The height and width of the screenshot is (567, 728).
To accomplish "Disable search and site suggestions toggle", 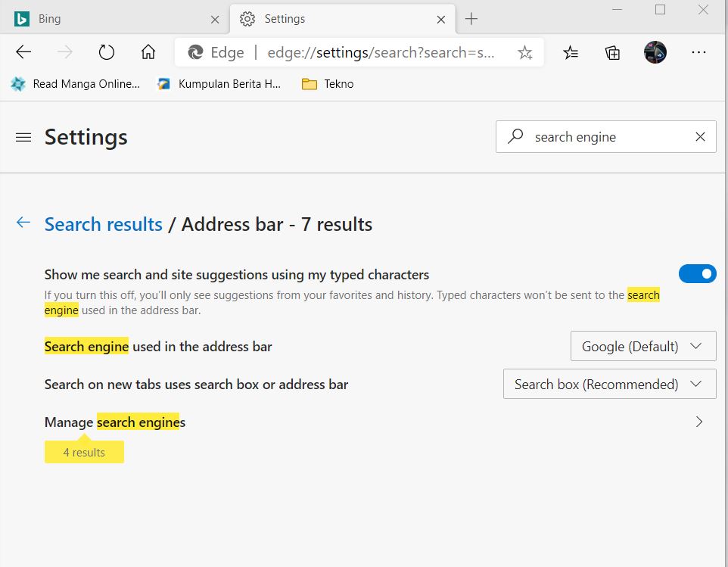I will coord(697,273).
